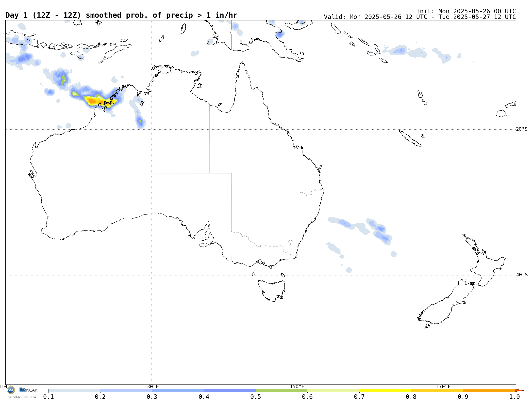Image resolution: width=532 pixels, height=400 pixels.
Task: Click the 1.0 colorbar tick label
Action: pyautogui.click(x=515, y=397)
